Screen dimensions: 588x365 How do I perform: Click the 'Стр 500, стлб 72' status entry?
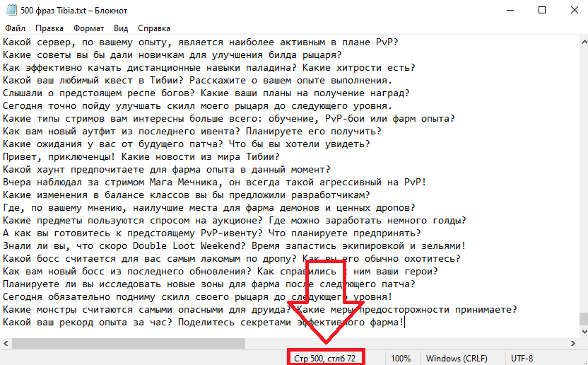325,359
